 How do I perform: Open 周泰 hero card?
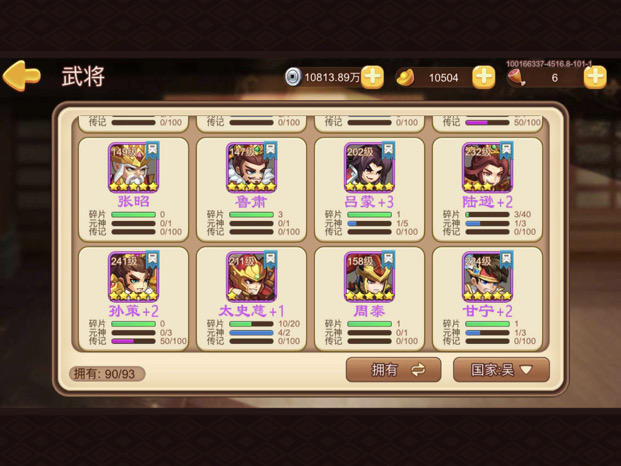[369, 299]
